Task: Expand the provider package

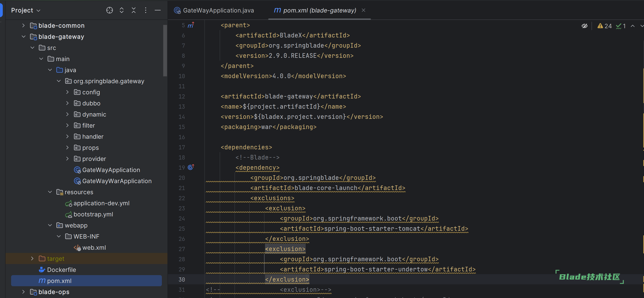Action: pyautogui.click(x=67, y=159)
